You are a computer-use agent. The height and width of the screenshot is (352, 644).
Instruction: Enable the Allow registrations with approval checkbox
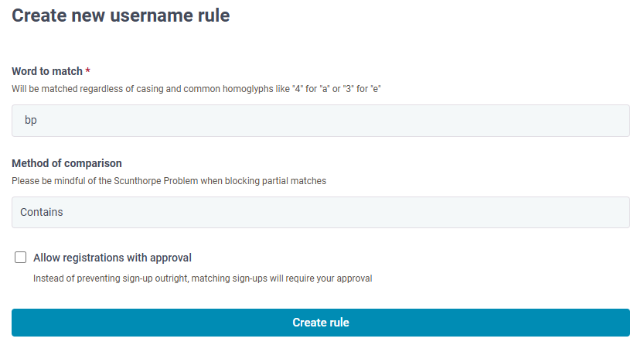click(21, 258)
